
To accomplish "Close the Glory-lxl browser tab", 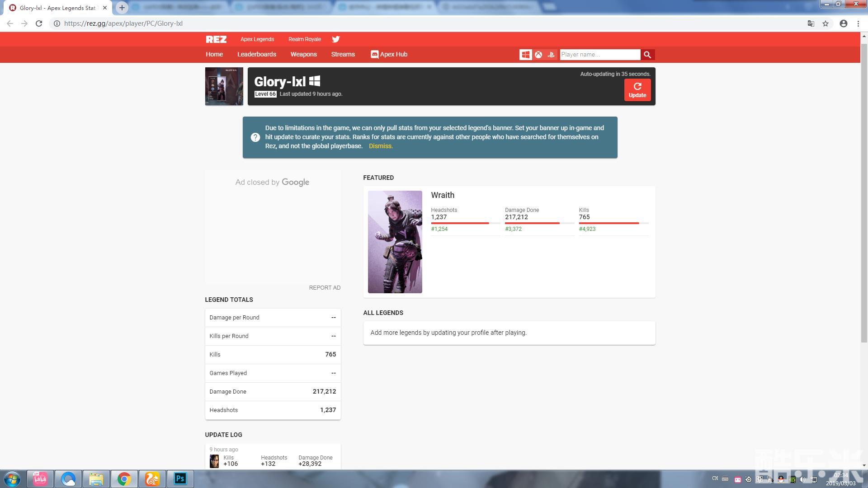I will [105, 8].
